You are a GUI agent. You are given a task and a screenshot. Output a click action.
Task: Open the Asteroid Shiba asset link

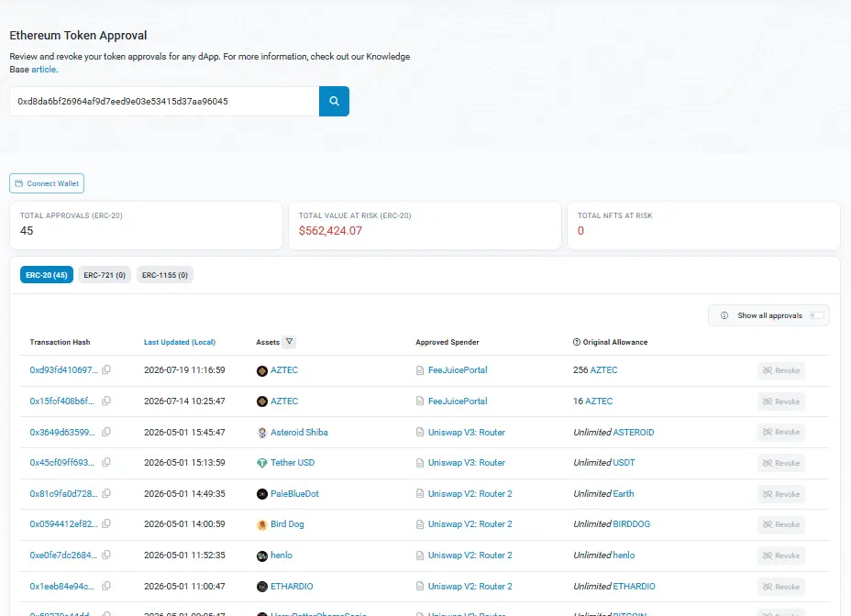coord(299,432)
